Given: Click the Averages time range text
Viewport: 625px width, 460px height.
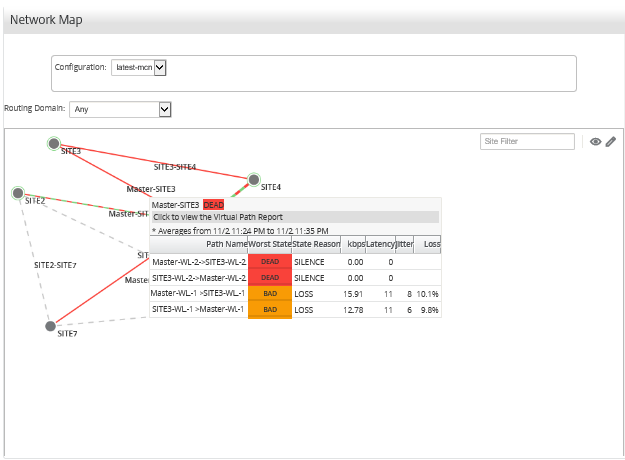Looking at the screenshot, I should click(x=240, y=231).
